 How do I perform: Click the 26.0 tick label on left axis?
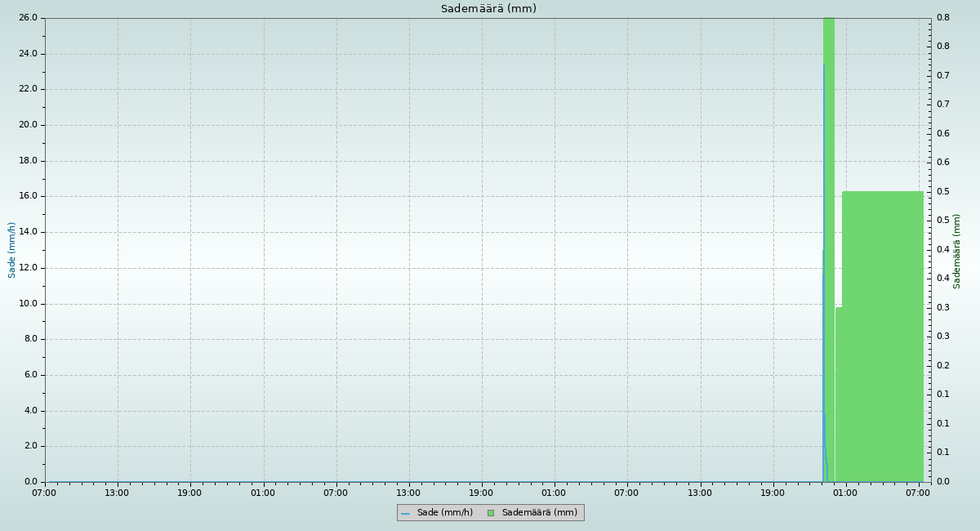pos(29,18)
